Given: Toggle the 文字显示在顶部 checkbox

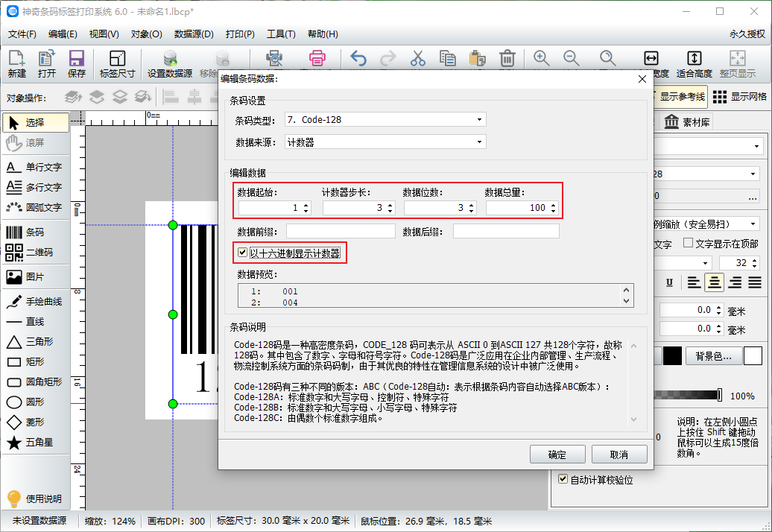Looking at the screenshot, I should pos(689,243).
